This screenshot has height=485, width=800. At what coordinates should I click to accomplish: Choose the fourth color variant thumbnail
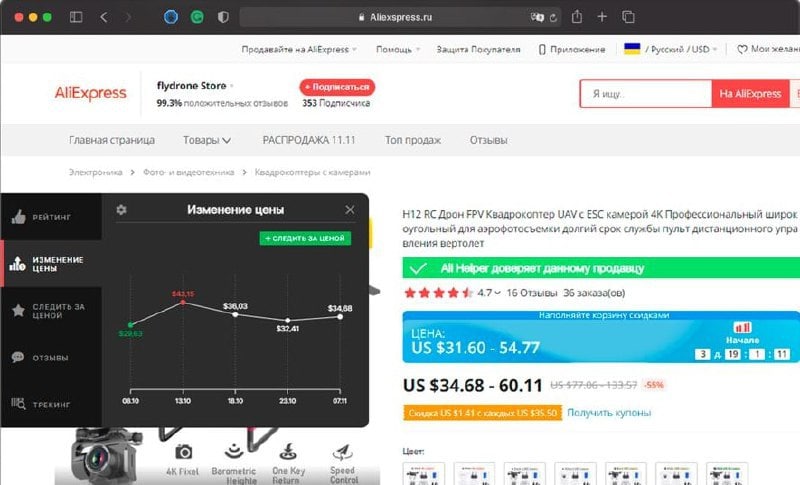tap(575, 474)
